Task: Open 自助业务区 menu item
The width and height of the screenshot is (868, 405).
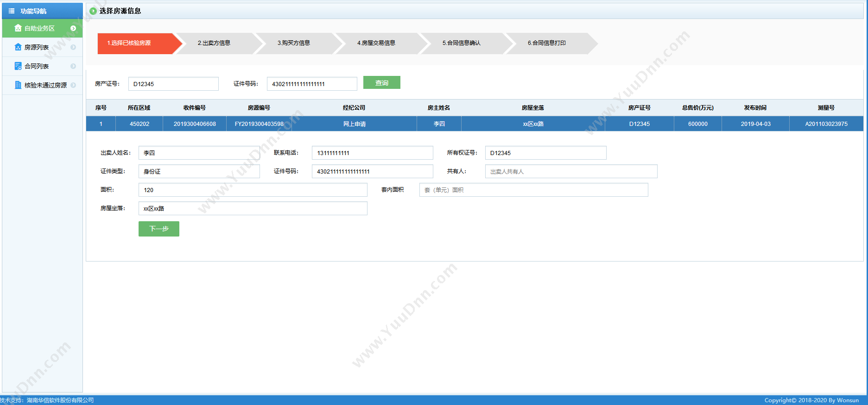Action: tap(42, 28)
